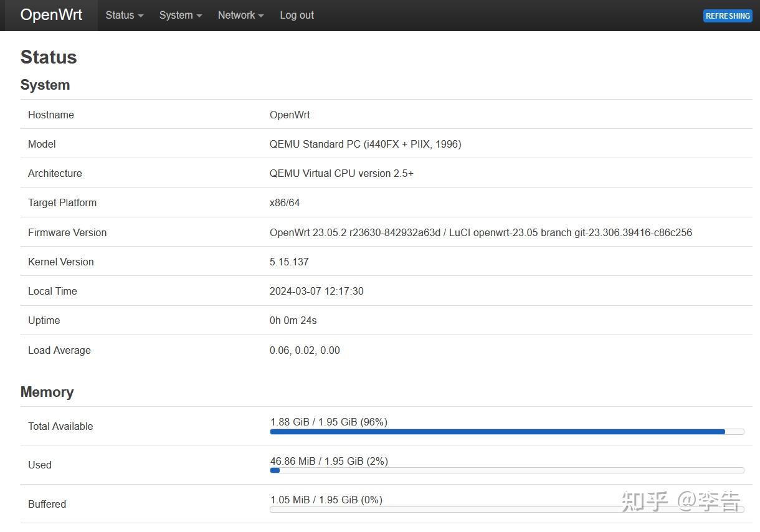
Task: Select the Model label
Action: [42, 144]
